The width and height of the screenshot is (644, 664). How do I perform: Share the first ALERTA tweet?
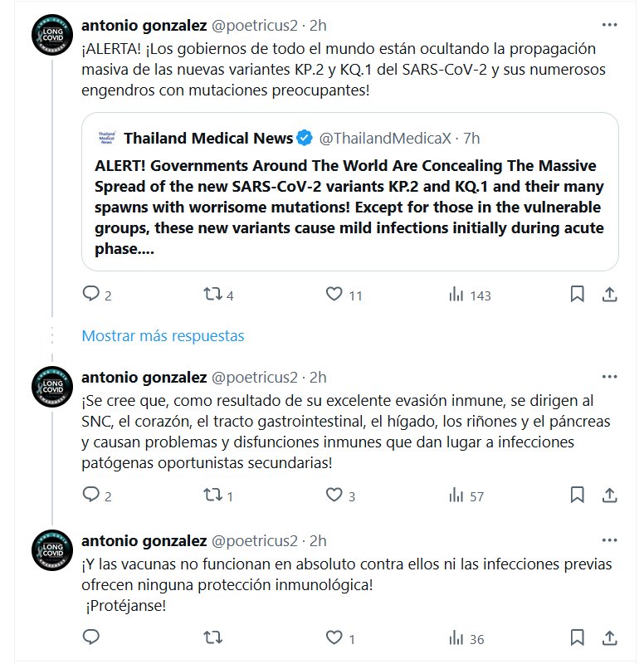[x=608, y=294]
